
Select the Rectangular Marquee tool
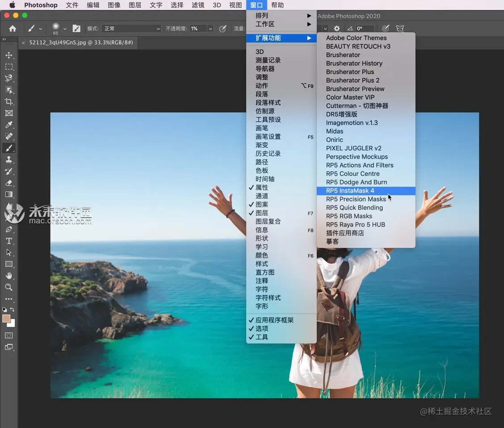9,67
